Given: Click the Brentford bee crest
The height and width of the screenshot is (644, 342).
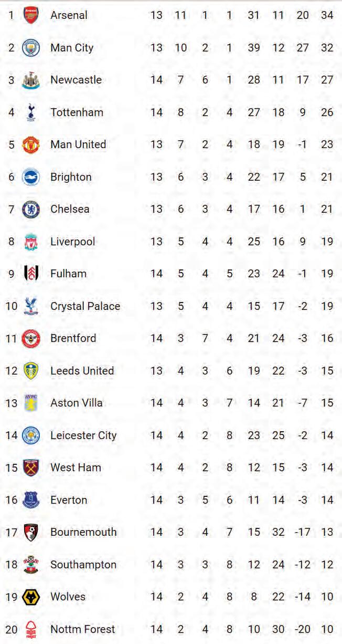Looking at the screenshot, I should tap(31, 339).
